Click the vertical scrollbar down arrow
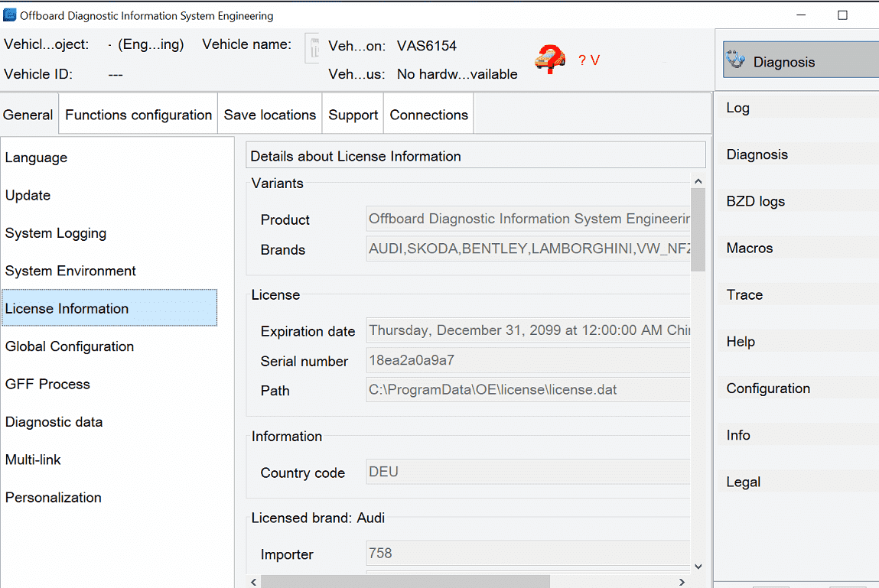The image size is (879, 588). (698, 566)
